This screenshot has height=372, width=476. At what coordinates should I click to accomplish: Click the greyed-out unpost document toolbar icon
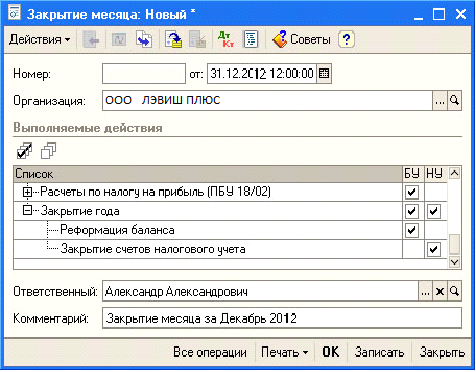click(198, 40)
